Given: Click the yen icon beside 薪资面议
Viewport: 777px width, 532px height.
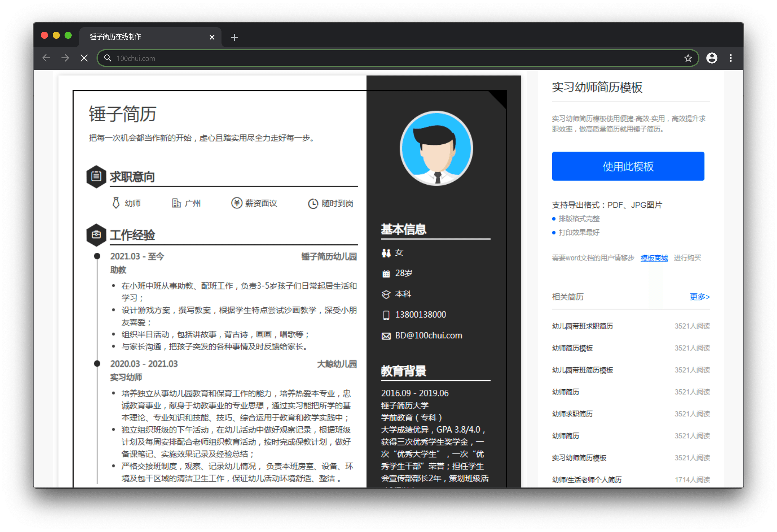Looking at the screenshot, I should point(237,203).
